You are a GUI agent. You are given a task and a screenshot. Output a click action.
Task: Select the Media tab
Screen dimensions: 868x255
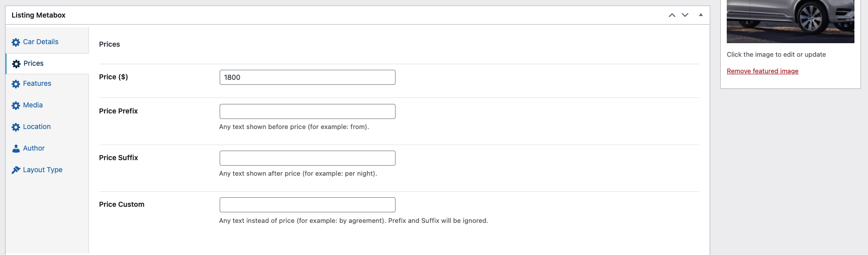[33, 105]
